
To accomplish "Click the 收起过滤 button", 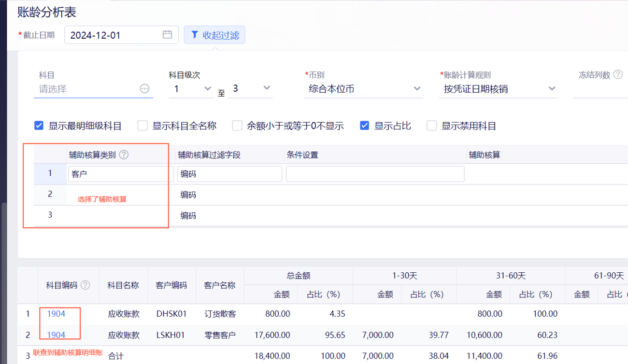I will pos(214,35).
